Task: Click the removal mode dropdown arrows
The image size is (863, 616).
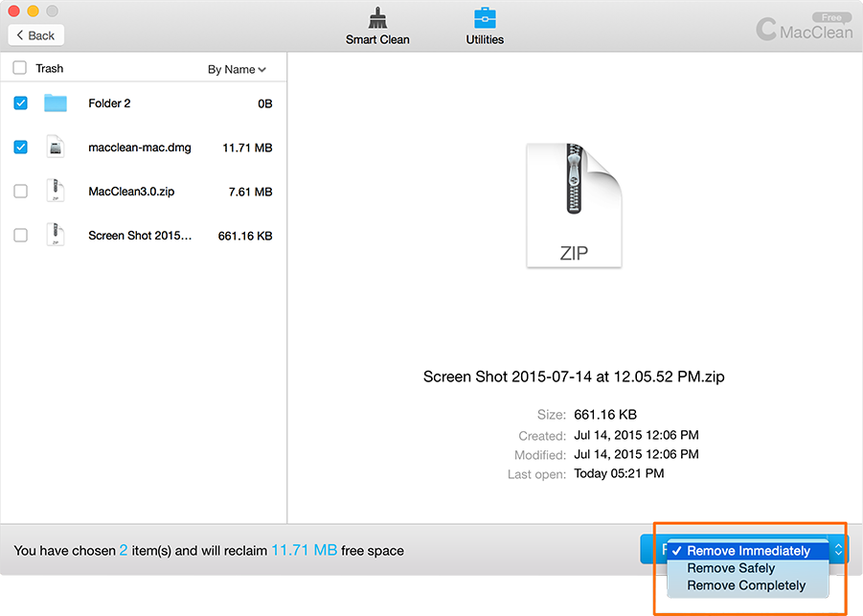Action: click(838, 550)
